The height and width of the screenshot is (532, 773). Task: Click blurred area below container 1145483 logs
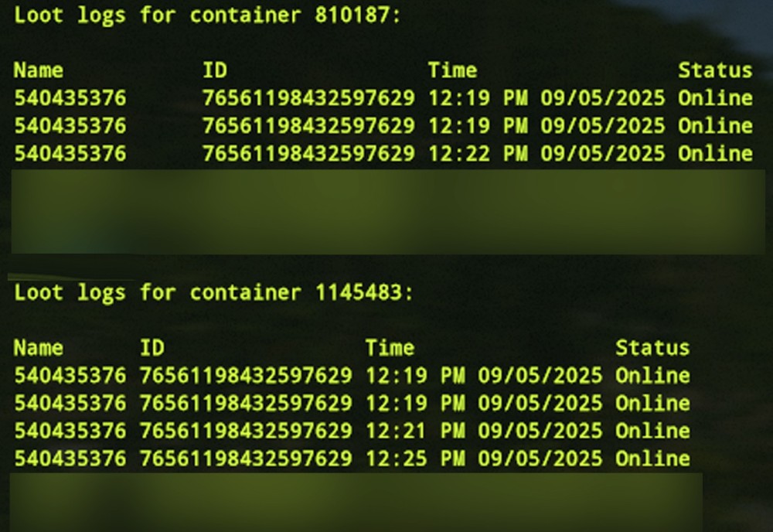coord(356,503)
